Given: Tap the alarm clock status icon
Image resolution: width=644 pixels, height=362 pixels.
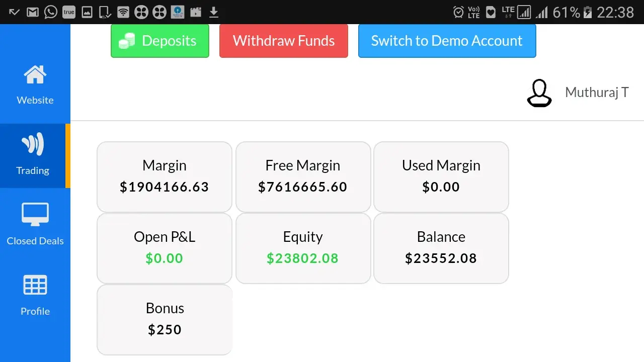Looking at the screenshot, I should [x=458, y=12].
